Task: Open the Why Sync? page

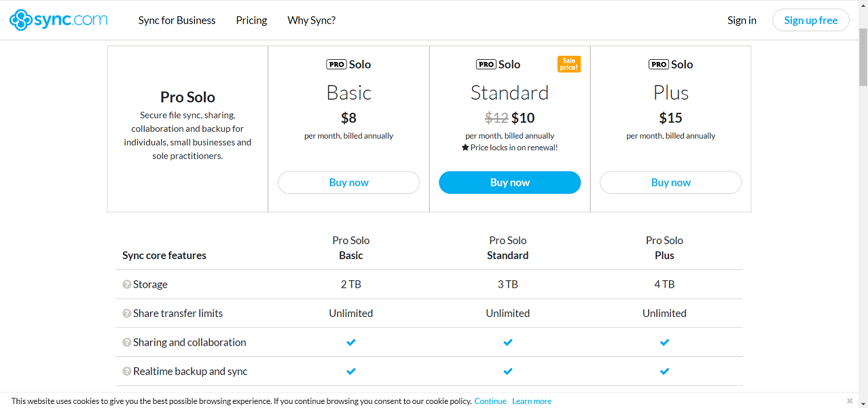Action: pyautogui.click(x=311, y=20)
